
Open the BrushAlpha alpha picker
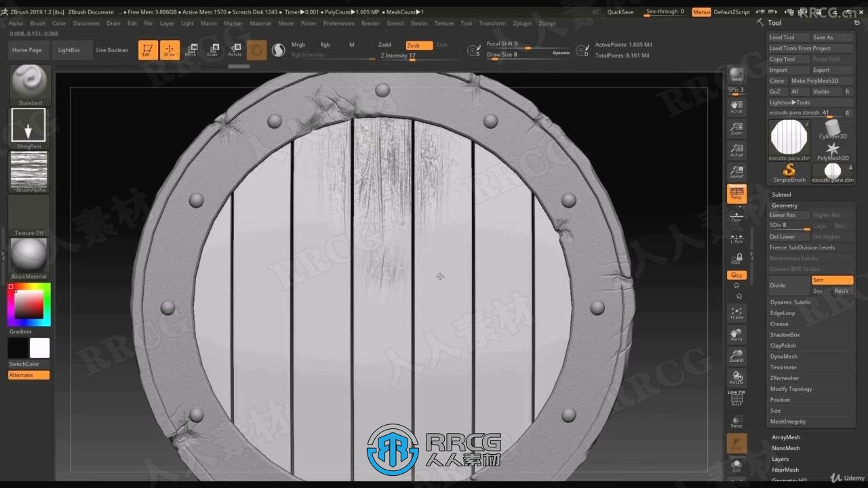coord(29,172)
